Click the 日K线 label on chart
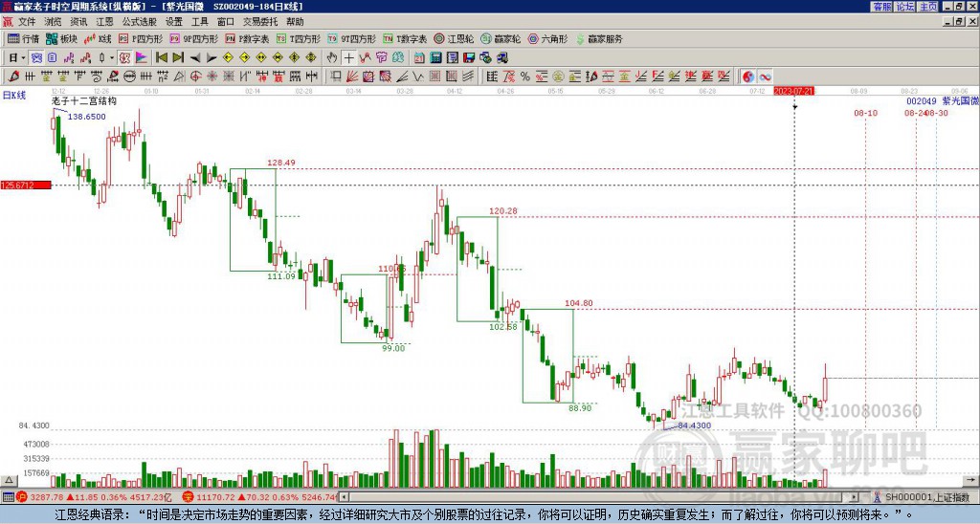 point(14,95)
